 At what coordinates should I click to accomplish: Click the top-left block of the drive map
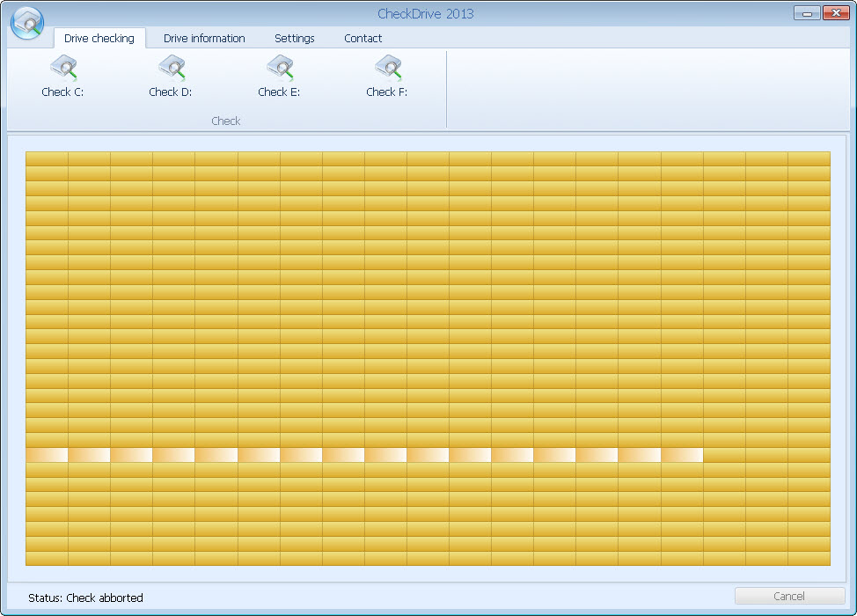coord(46,158)
